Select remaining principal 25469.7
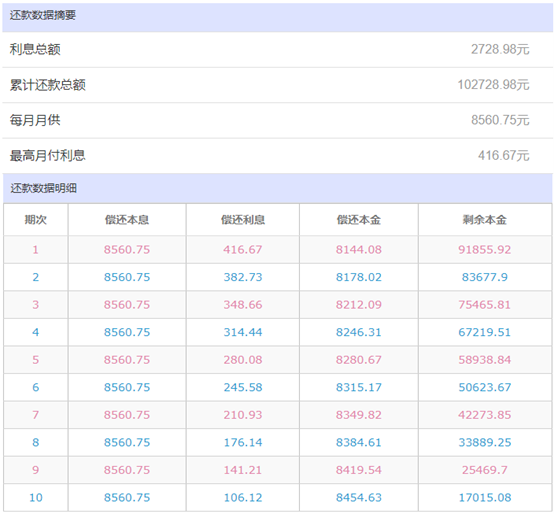The width and height of the screenshot is (554, 514). pos(485,470)
